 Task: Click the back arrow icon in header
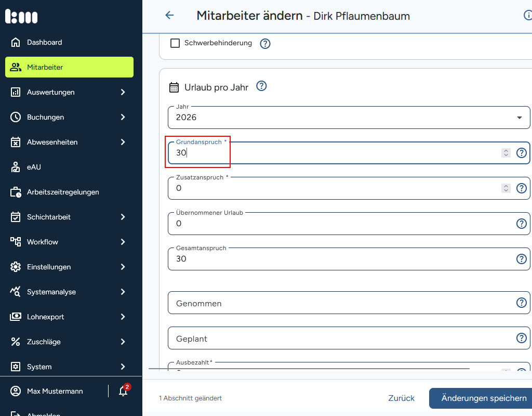pos(169,15)
